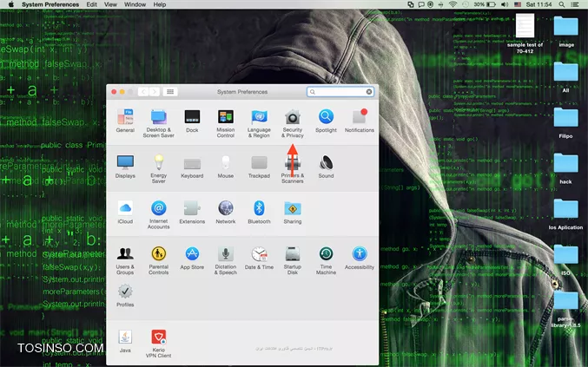The height and width of the screenshot is (367, 588).
Task: Click the US flag input source icon
Action: click(x=518, y=4)
